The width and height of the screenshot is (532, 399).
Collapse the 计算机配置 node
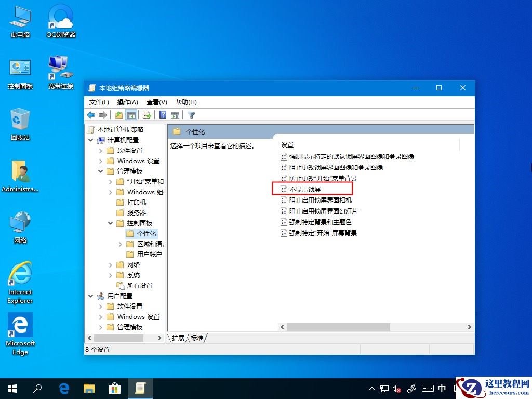click(90, 140)
